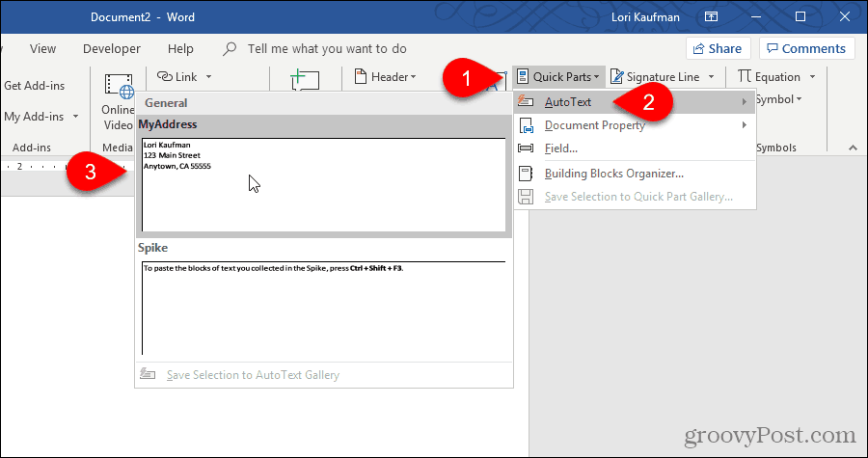Collapse the ribbon with the chevron
The height and width of the screenshot is (458, 868).
click(x=852, y=148)
